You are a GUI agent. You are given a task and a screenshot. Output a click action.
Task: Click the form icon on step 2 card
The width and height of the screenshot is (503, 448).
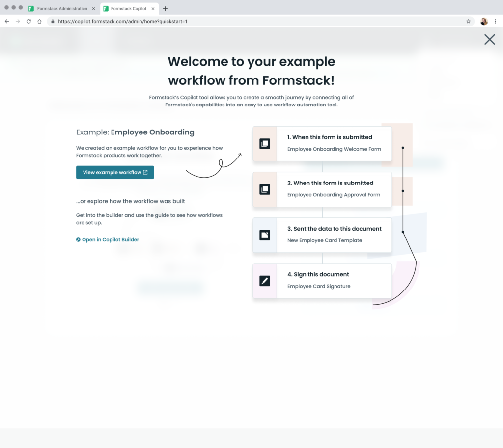tap(265, 189)
